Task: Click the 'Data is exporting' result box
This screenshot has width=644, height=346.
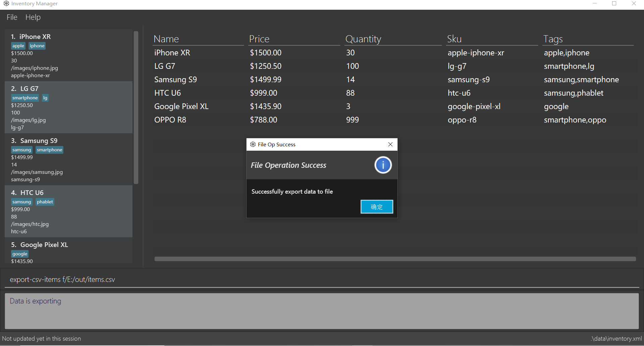Action: point(322,311)
